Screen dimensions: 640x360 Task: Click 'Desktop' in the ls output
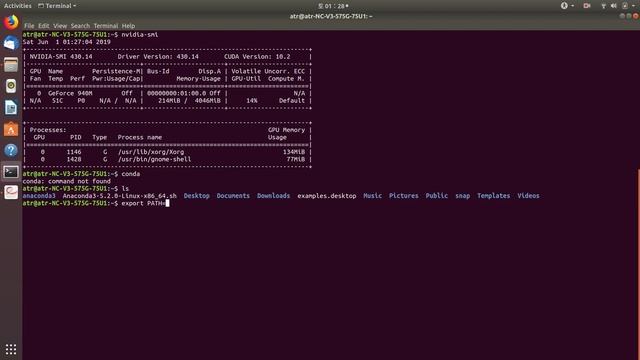point(196,196)
